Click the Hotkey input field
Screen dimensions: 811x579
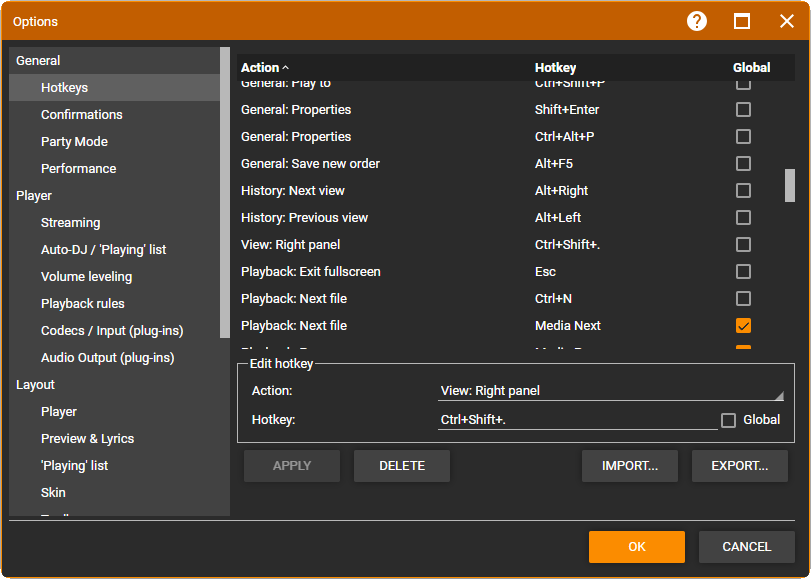pos(577,420)
